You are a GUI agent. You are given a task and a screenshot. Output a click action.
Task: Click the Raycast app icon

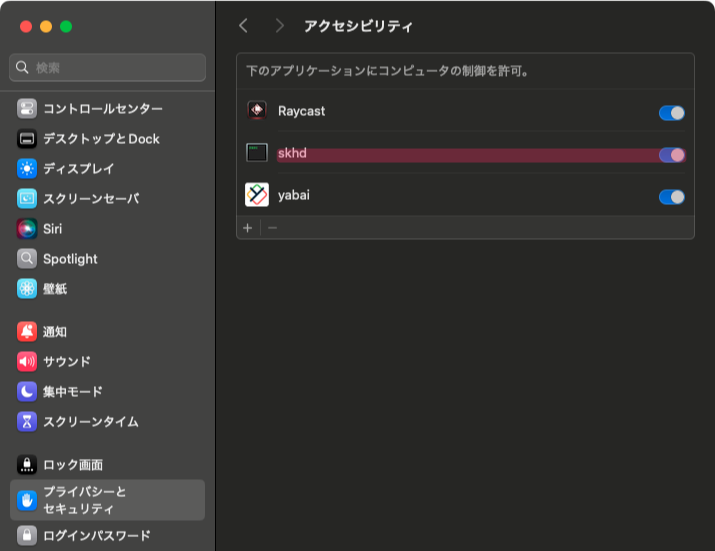pos(257,110)
